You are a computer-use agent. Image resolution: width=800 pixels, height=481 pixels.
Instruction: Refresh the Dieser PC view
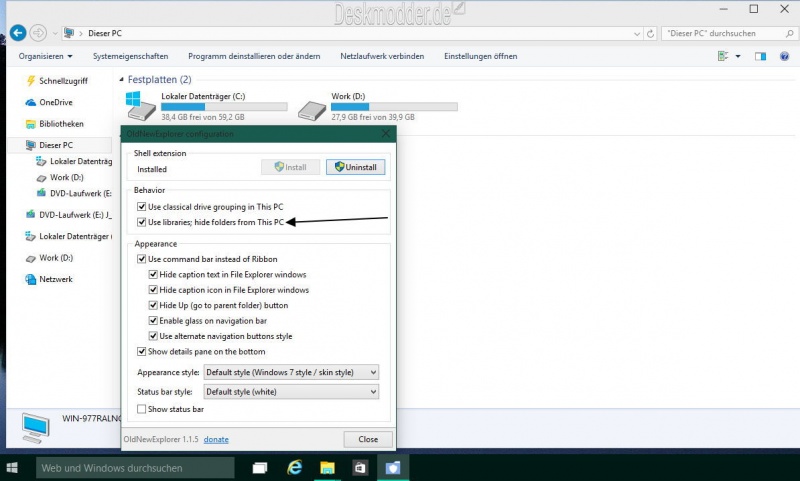click(x=651, y=34)
